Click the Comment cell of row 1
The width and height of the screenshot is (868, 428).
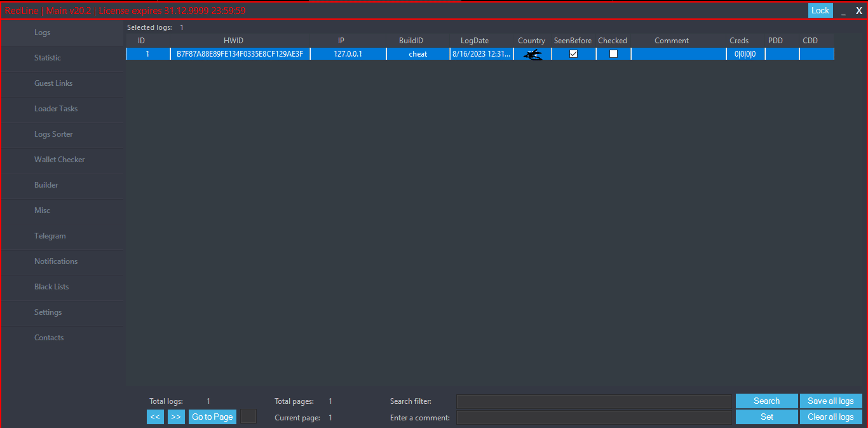[x=679, y=54]
